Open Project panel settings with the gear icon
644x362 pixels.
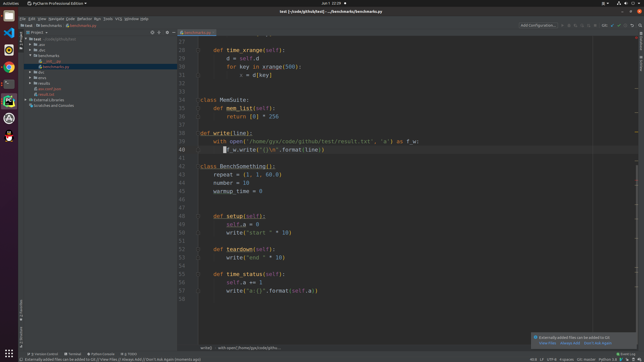167,32
